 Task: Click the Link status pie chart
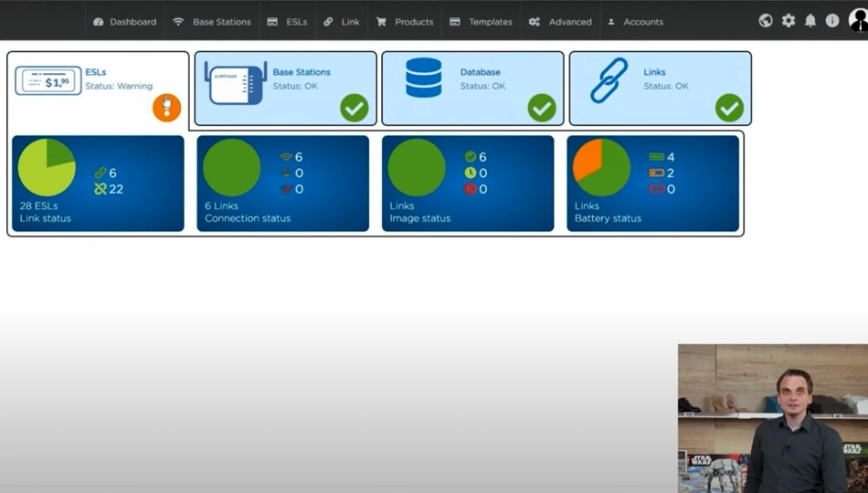pyautogui.click(x=47, y=167)
